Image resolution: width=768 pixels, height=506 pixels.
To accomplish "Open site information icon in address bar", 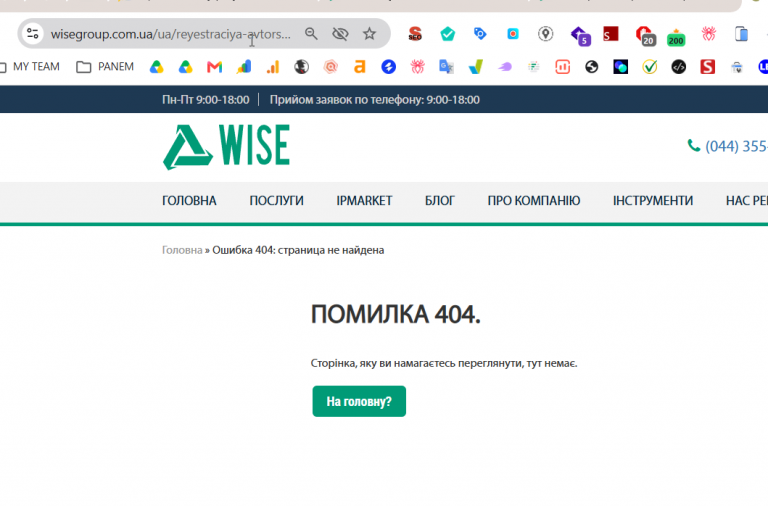I will pyautogui.click(x=33, y=34).
